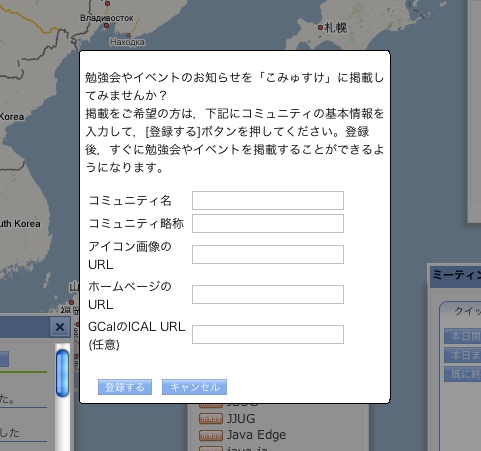Close the bottom-left panel with X
Image resolution: width=481 pixels, height=451 pixels.
[x=60, y=327]
